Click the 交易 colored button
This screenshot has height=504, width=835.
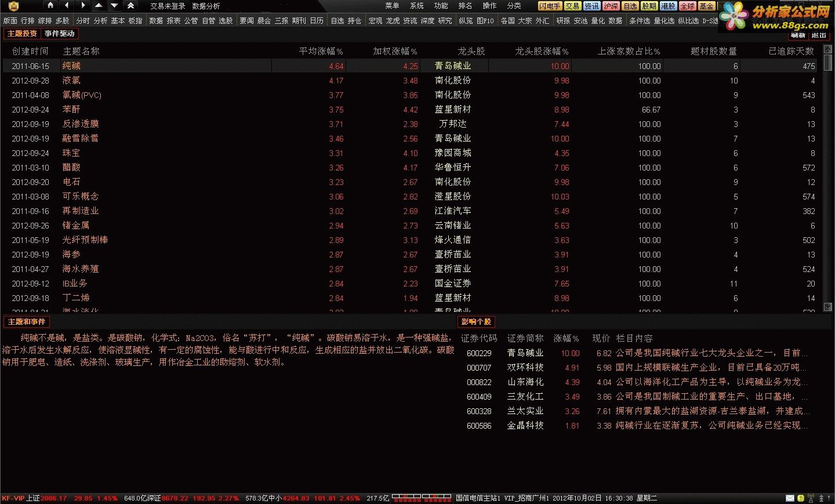tap(572, 6)
